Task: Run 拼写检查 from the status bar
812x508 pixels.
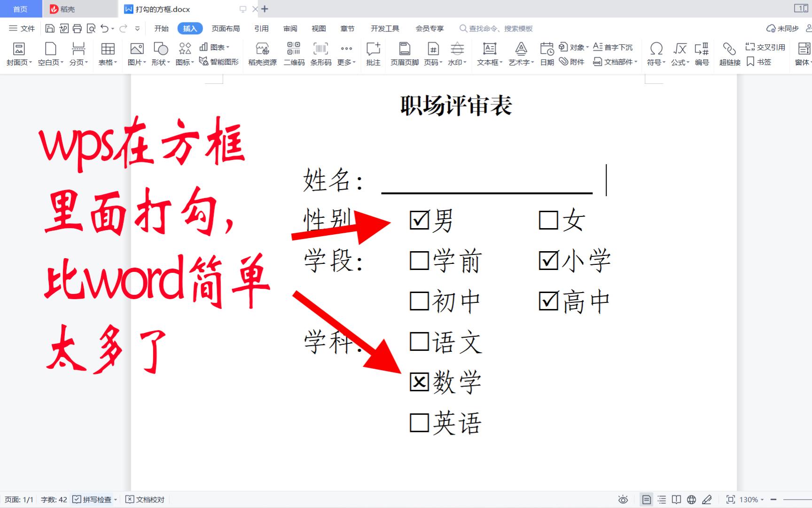Action: click(x=94, y=500)
